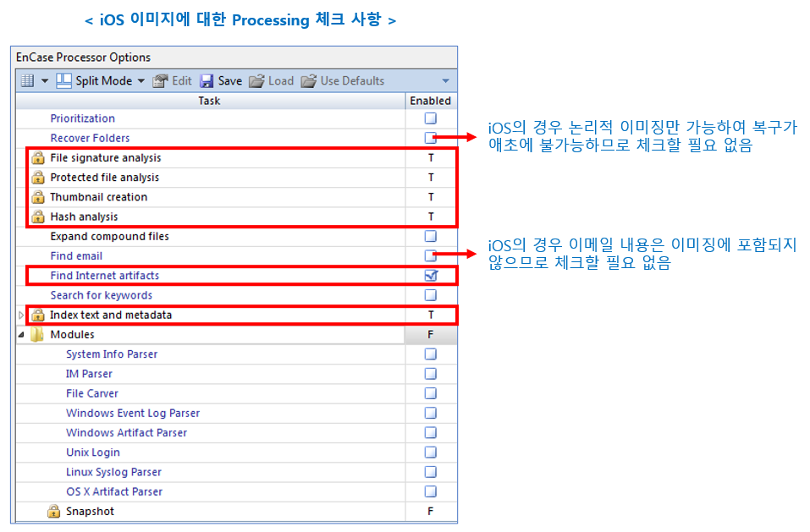Open the System Info Parser link

112,354
